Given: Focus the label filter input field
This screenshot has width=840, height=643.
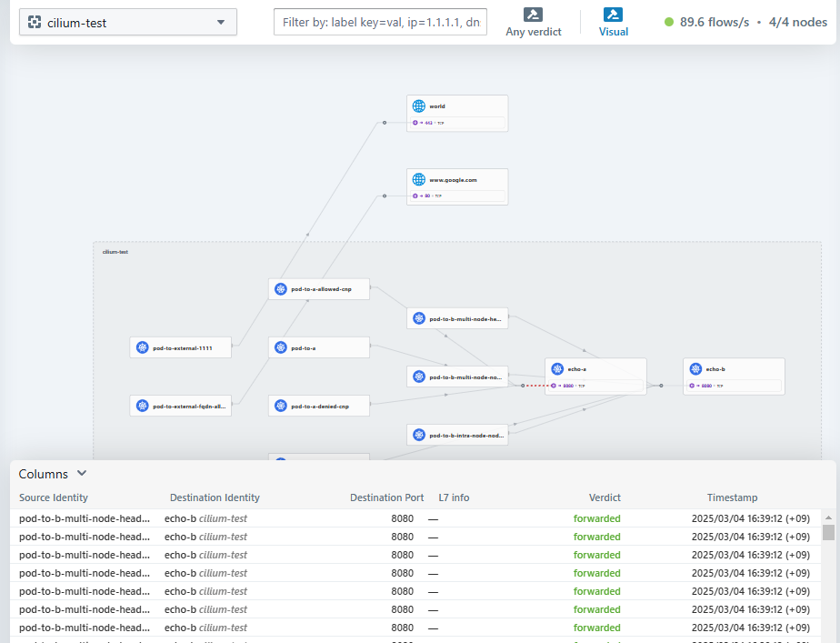Looking at the screenshot, I should tap(380, 23).
